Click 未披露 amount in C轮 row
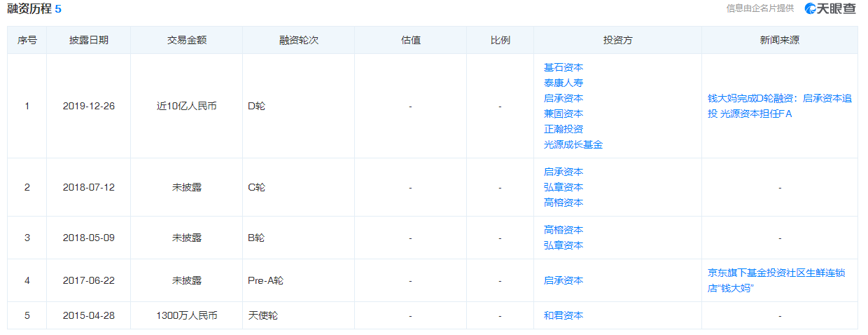Viewport: 868px width, 335px height. pyautogui.click(x=187, y=187)
